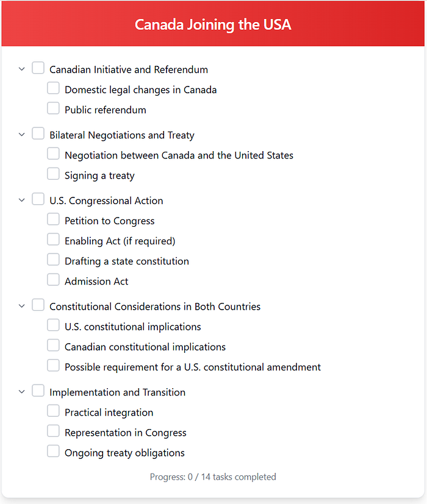Tick the U.S. constitutional implications checkbox

coord(53,325)
